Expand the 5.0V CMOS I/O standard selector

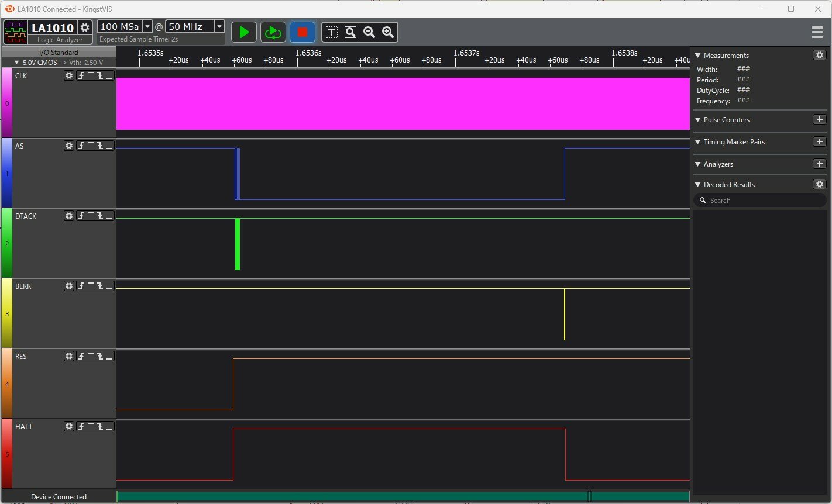pos(17,62)
